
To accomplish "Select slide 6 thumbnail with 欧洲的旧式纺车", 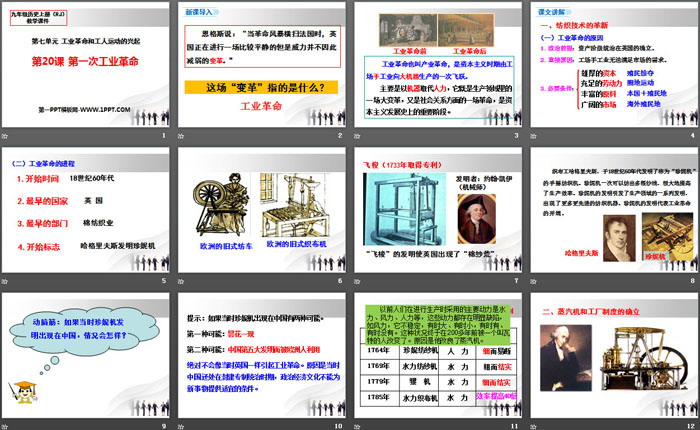I will (262, 210).
